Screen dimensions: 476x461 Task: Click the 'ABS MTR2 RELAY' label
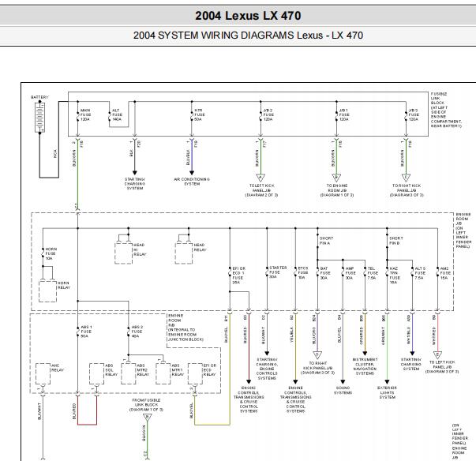tap(143, 370)
